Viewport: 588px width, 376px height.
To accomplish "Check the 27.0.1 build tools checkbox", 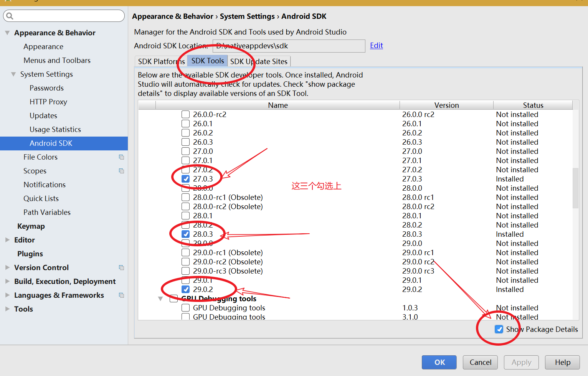I will point(185,160).
